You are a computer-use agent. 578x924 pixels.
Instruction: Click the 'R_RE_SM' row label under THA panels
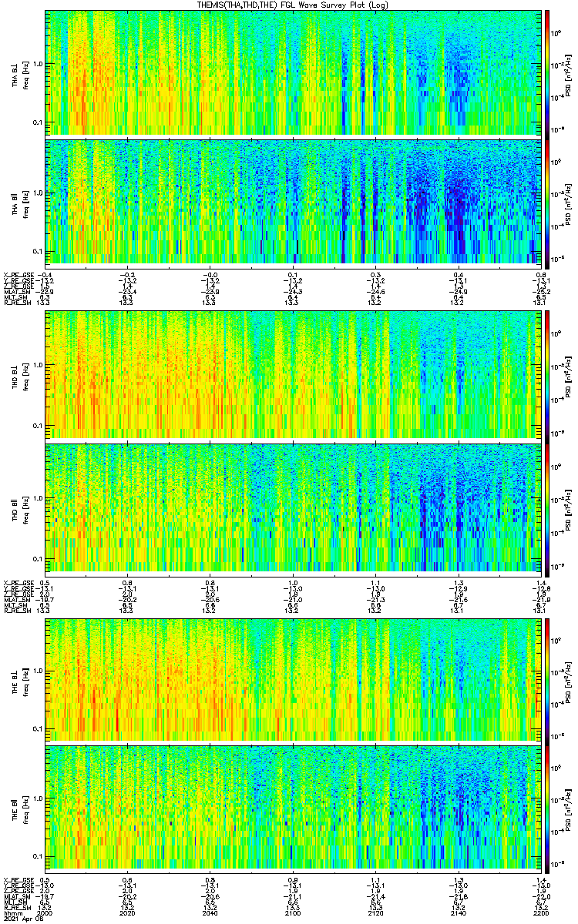pos(16,303)
